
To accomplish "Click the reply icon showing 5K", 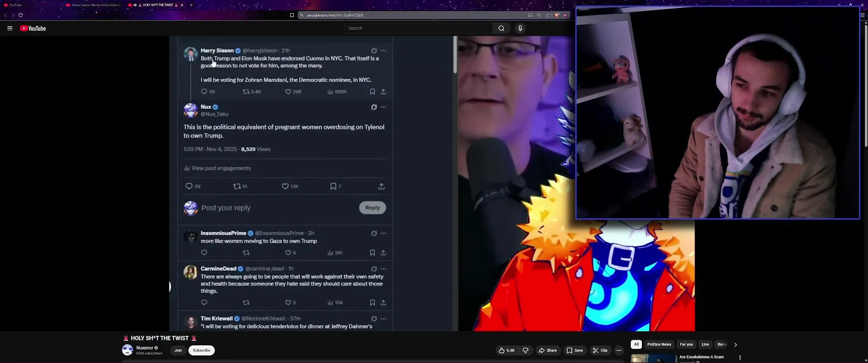I will coord(204,92).
